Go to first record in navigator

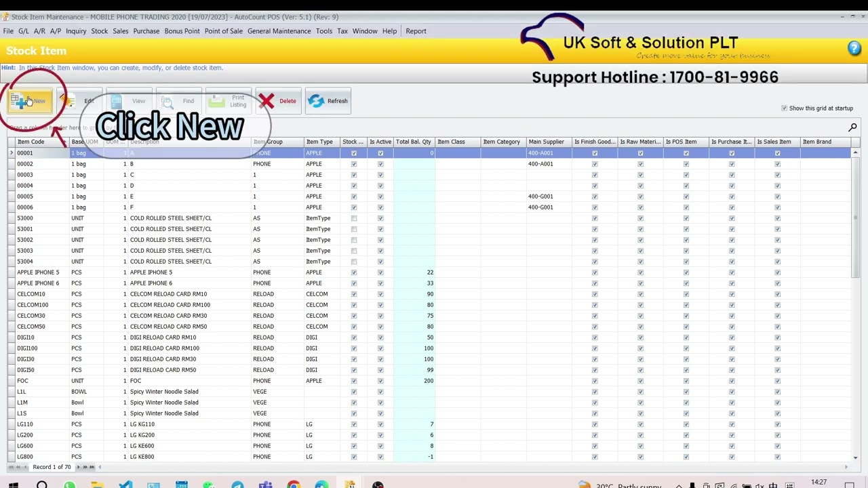click(12, 467)
